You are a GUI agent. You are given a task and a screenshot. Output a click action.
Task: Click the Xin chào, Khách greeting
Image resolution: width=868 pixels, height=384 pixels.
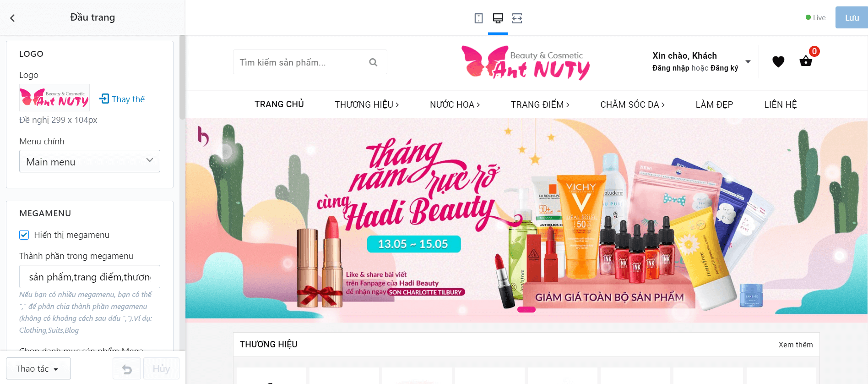tap(684, 55)
